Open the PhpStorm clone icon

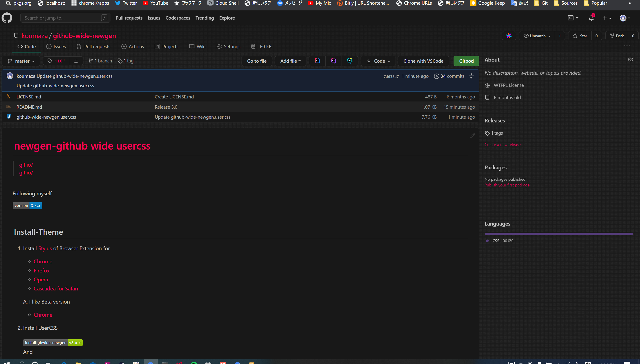click(x=334, y=61)
